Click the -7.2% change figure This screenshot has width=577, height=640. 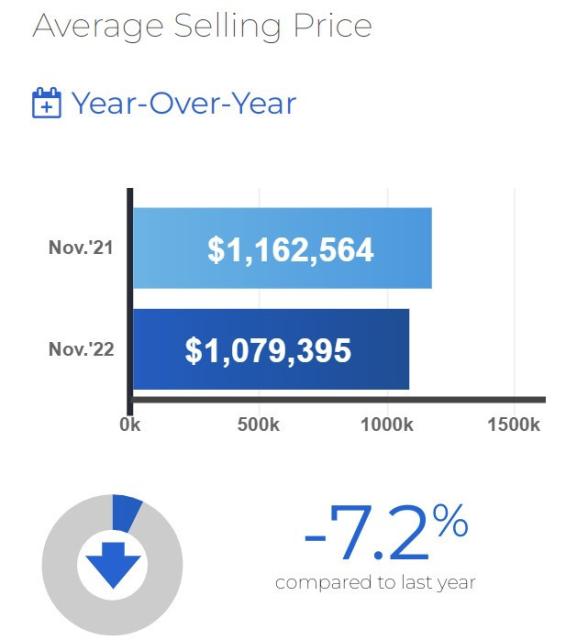pos(386,533)
